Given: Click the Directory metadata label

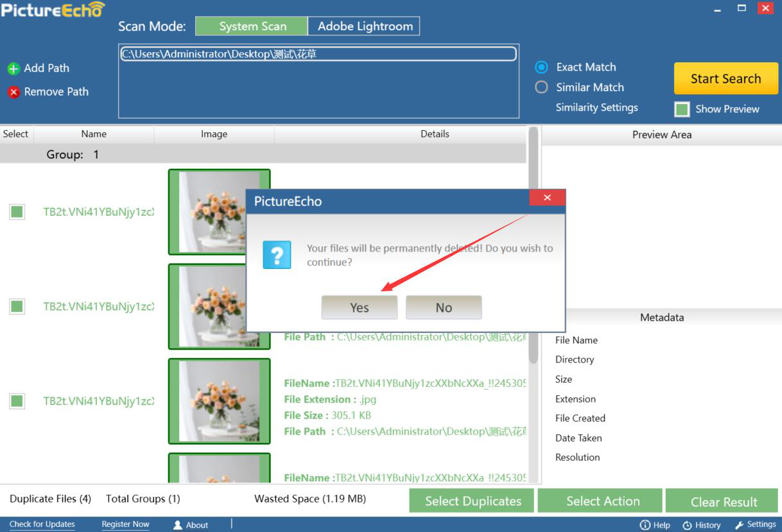Looking at the screenshot, I should [x=574, y=360].
